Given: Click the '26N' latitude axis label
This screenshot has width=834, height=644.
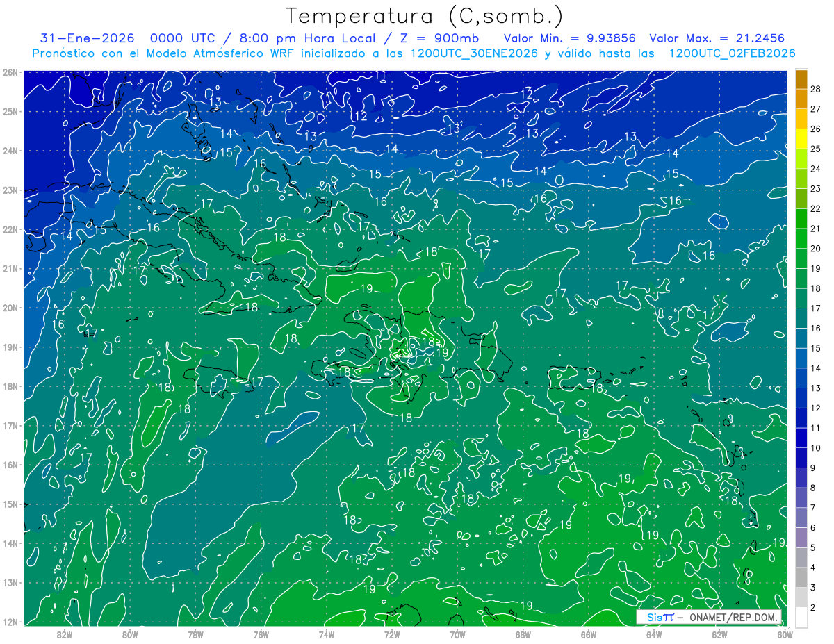Looking at the screenshot, I should click(x=10, y=72).
